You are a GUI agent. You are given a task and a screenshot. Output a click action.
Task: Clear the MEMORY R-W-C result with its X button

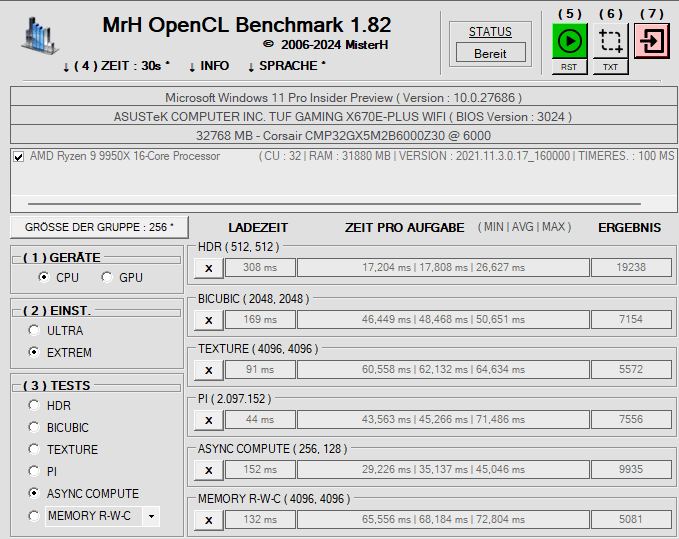(209, 520)
